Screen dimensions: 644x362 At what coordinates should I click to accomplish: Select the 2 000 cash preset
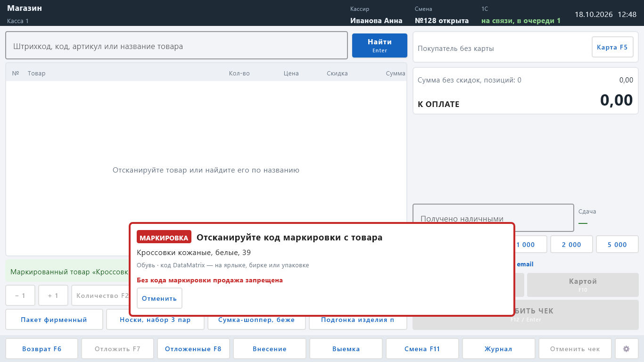tap(571, 245)
